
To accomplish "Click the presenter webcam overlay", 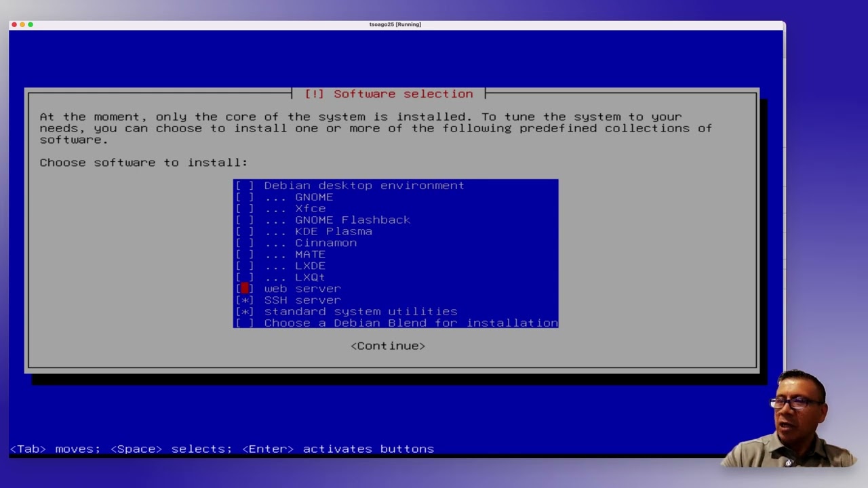I will (790, 418).
